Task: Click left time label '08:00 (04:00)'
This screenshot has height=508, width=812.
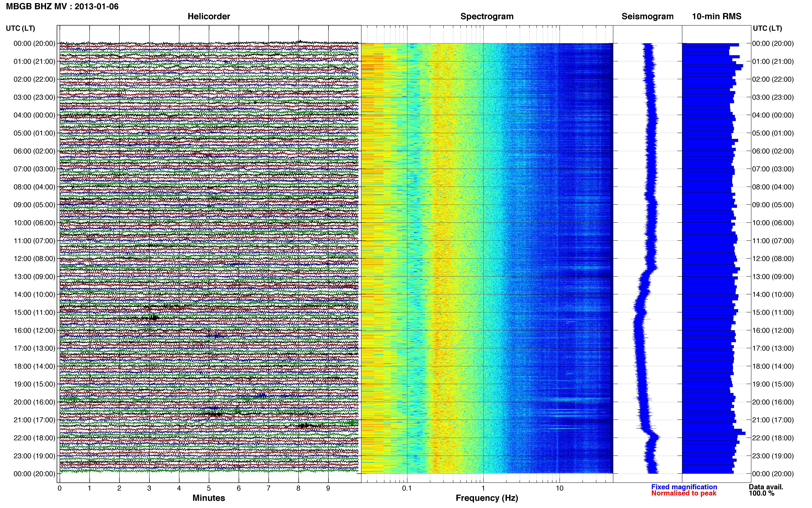Action: (34, 187)
